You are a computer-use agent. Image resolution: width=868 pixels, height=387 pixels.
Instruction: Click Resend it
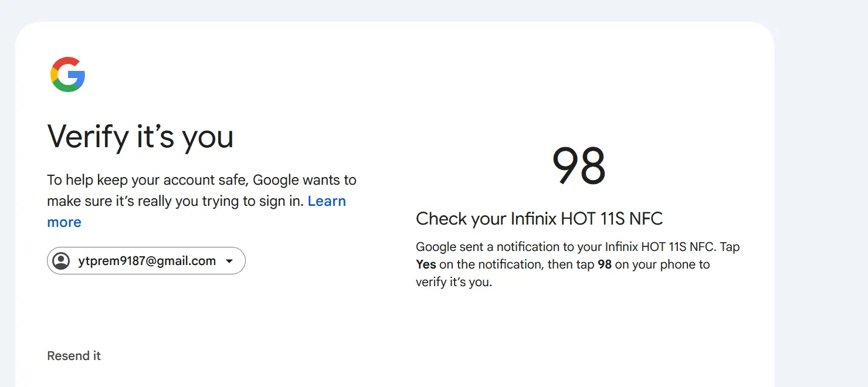click(x=74, y=356)
